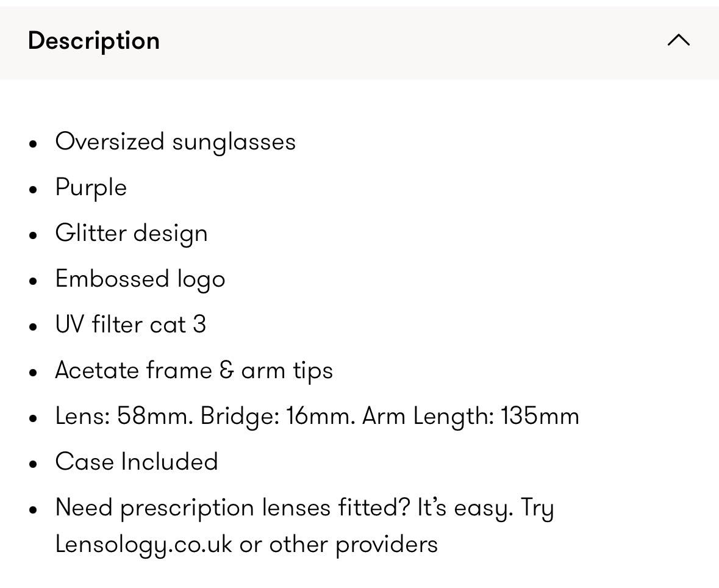Click the bullet dot beside Embossed logo

pyautogui.click(x=32, y=281)
